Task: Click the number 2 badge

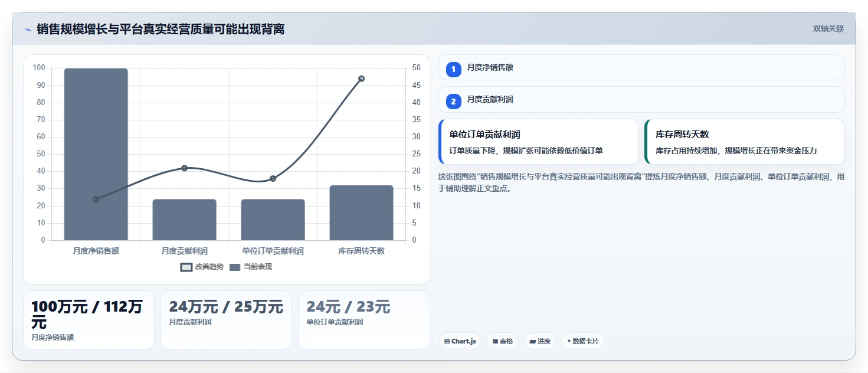Action: [454, 102]
